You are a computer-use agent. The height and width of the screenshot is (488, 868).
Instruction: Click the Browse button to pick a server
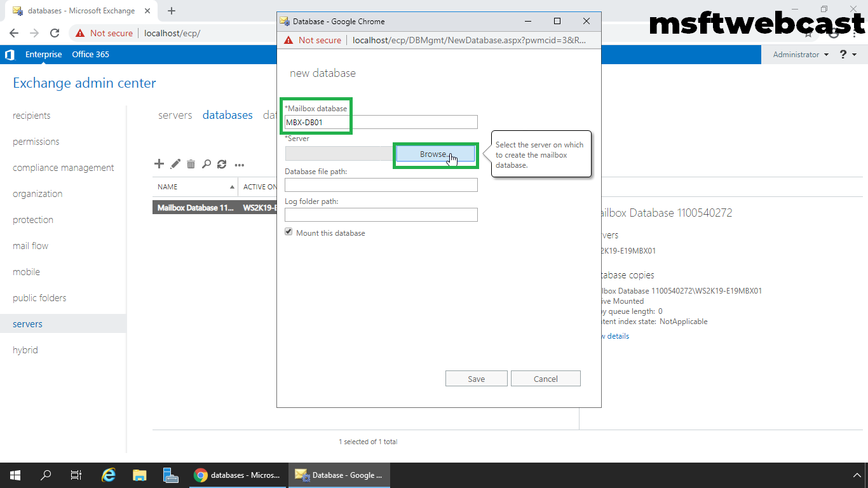435,154
